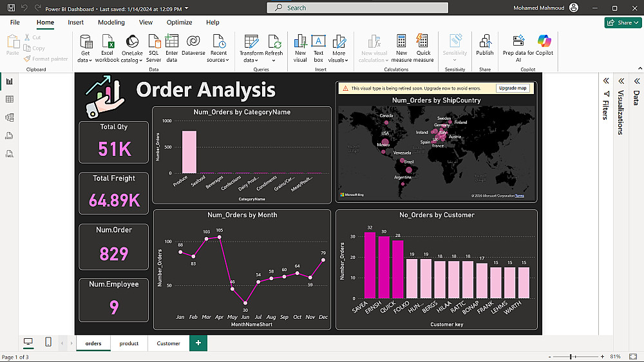644x362 pixels.
Task: Switch to Model view in left sidebar
Action: click(10, 117)
